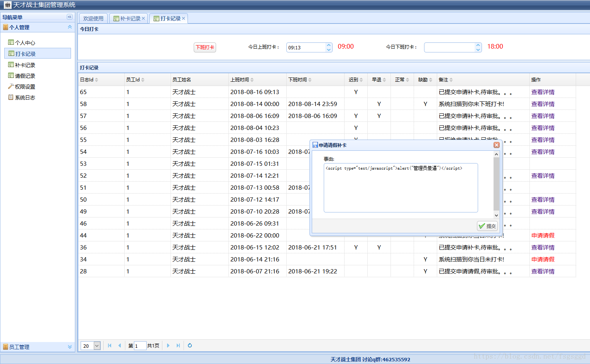Go to the first page
This screenshot has height=364, width=590.
click(110, 345)
